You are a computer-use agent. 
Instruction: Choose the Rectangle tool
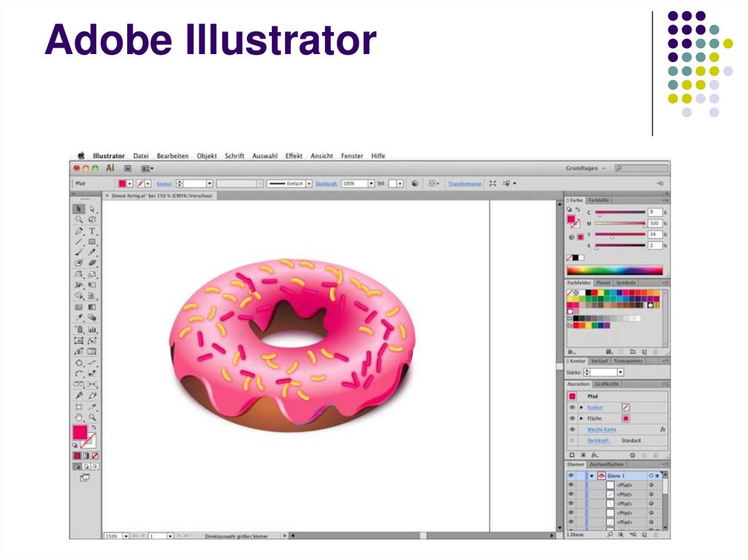click(x=92, y=242)
